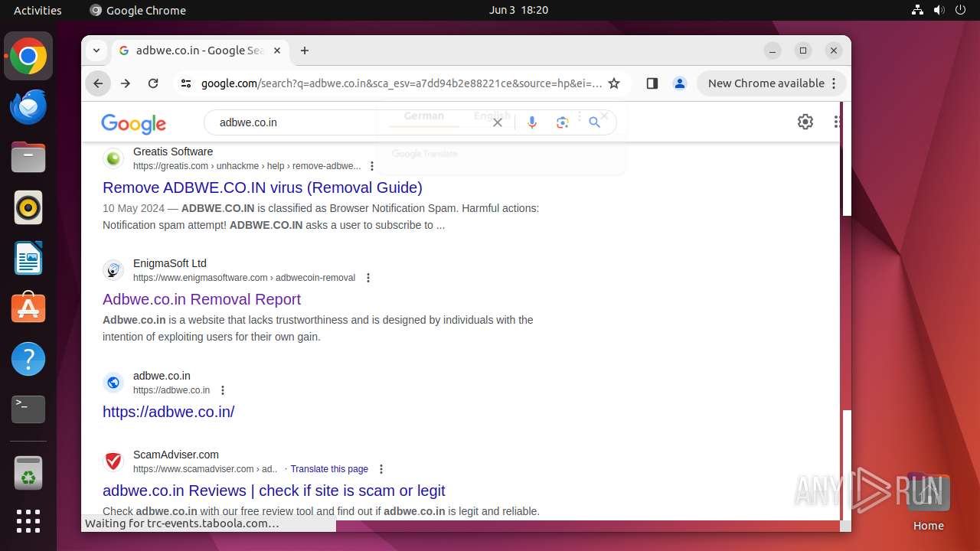Click the EnigmaSoft favicon
The image size is (980, 551).
click(x=113, y=270)
